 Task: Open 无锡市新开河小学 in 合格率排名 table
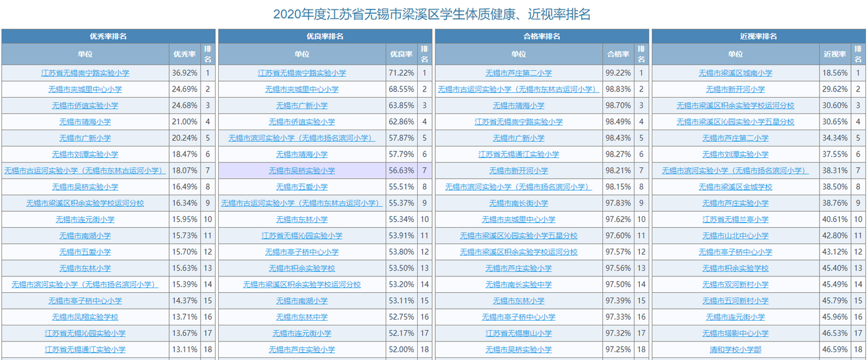[519, 171]
